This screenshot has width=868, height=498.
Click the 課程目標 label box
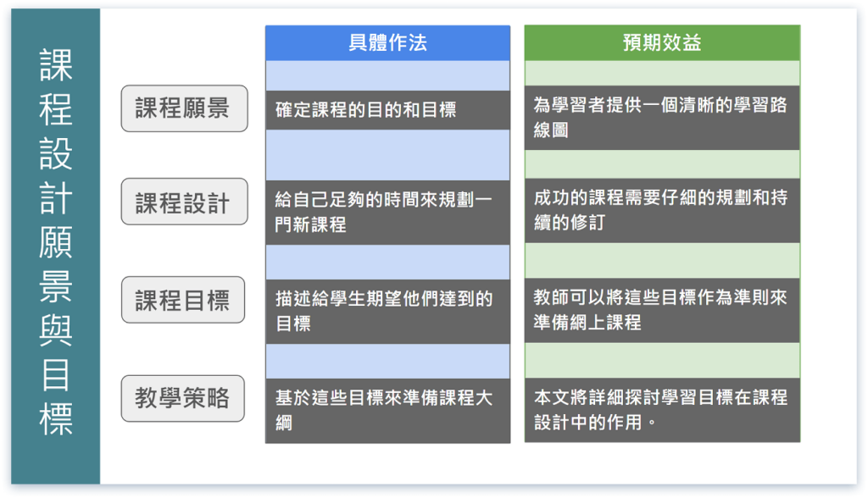pyautogui.click(x=184, y=299)
